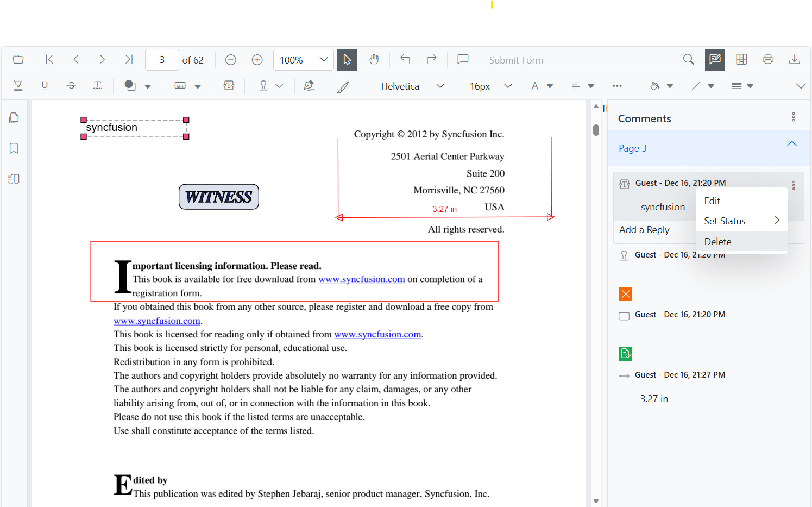812x507 pixels.
Task: Open the Shape annotation dropdown
Action: pyautogui.click(x=148, y=86)
